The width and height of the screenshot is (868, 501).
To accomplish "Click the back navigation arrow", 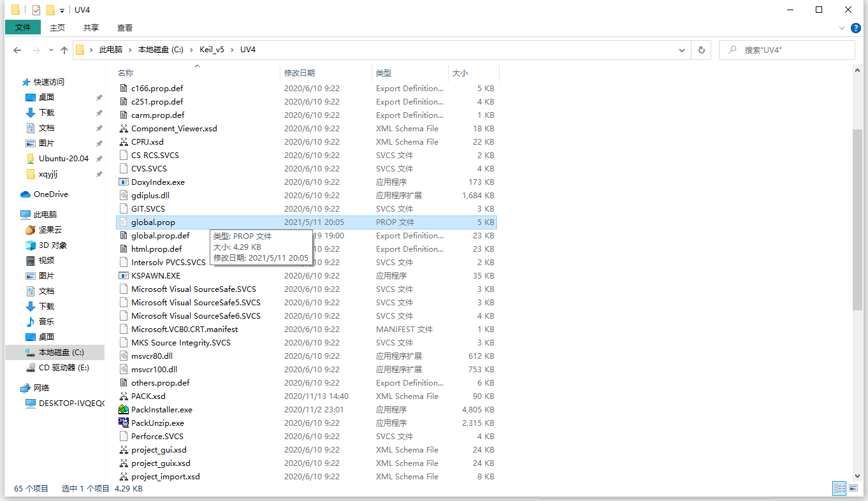I will point(17,50).
